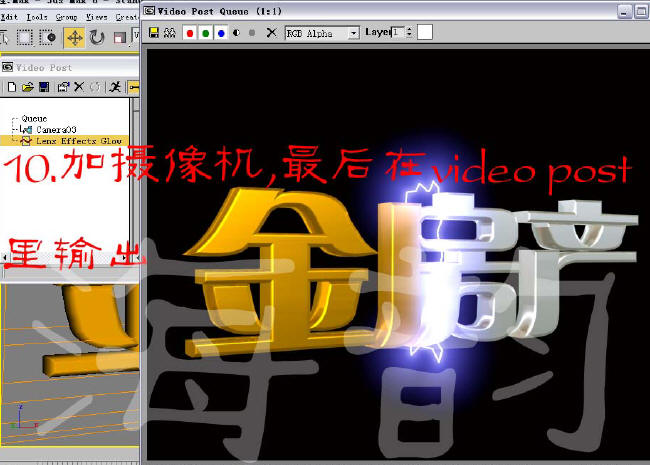Toggle the blue channel display

point(221,33)
